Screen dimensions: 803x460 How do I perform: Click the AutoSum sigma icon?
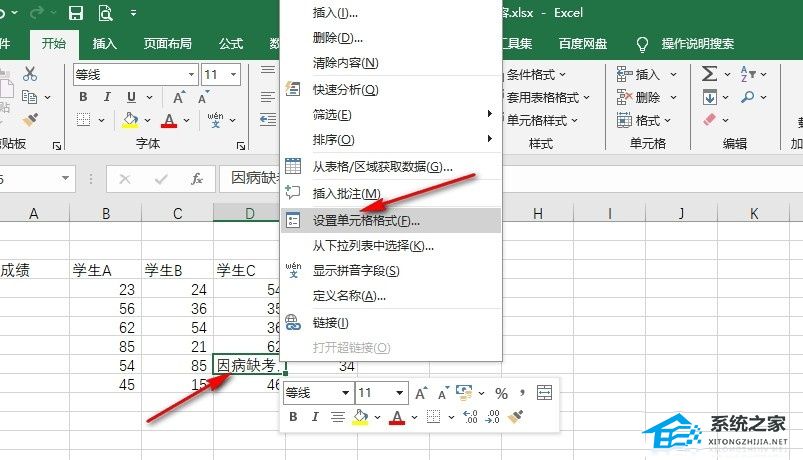(x=709, y=74)
